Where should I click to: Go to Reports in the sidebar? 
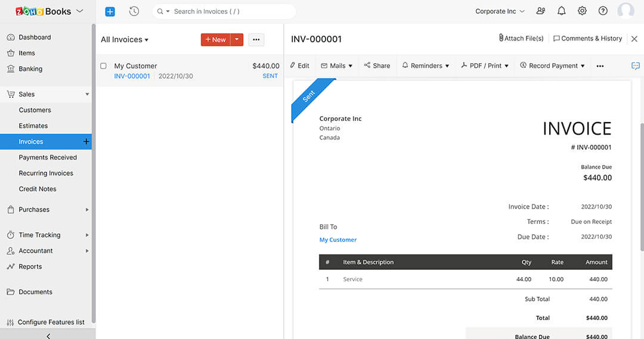pyautogui.click(x=30, y=267)
